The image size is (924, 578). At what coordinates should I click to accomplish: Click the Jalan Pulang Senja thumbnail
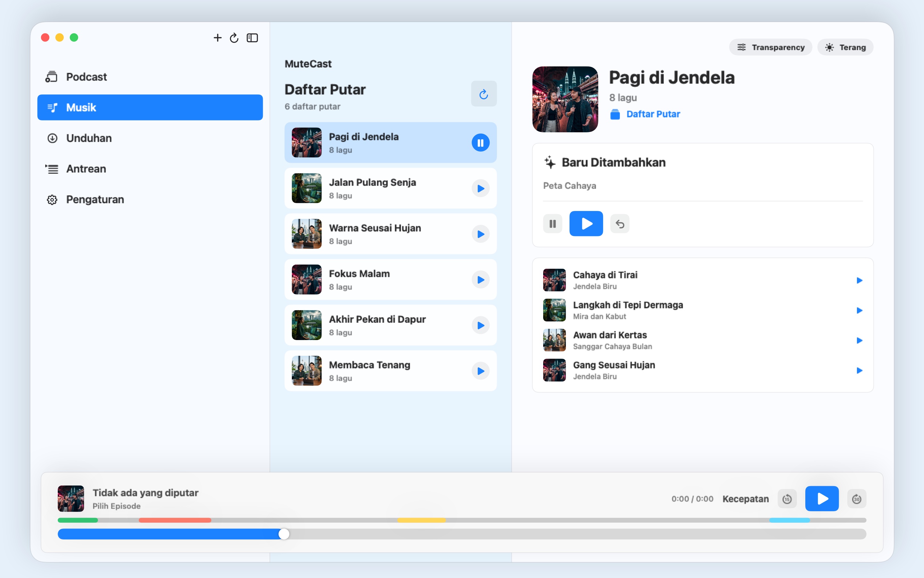click(307, 188)
